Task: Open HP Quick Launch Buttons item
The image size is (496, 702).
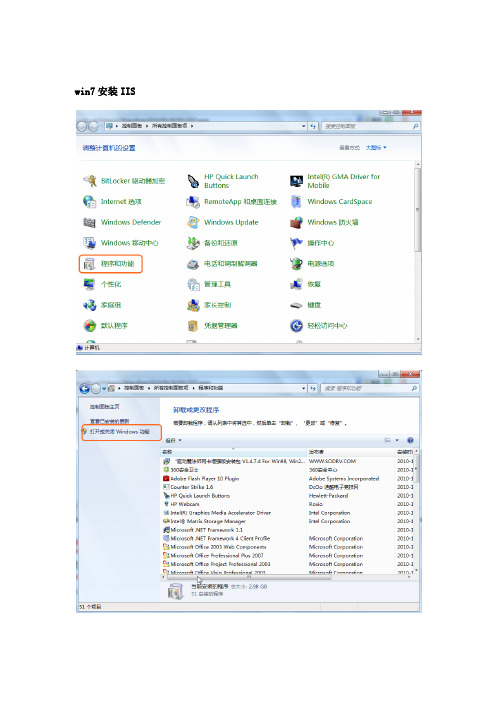Action: [223, 181]
